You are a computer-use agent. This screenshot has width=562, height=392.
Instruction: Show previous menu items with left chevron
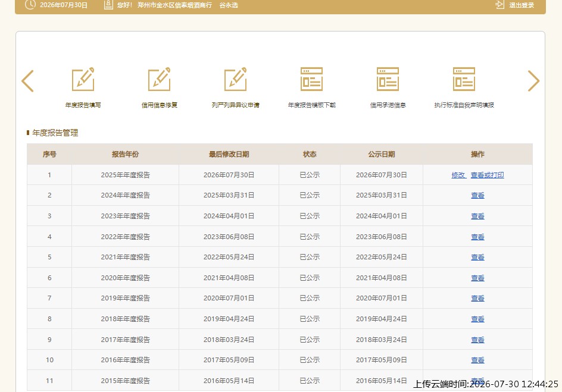(x=27, y=81)
